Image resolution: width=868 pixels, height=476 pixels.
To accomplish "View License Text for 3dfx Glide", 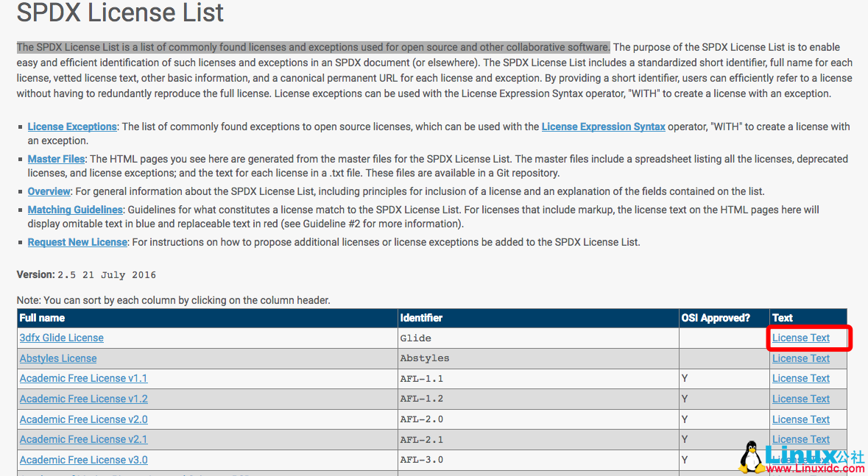I will (800, 338).
